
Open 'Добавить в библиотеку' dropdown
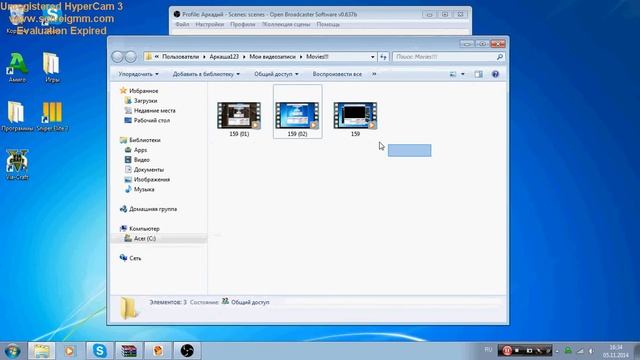[206, 74]
